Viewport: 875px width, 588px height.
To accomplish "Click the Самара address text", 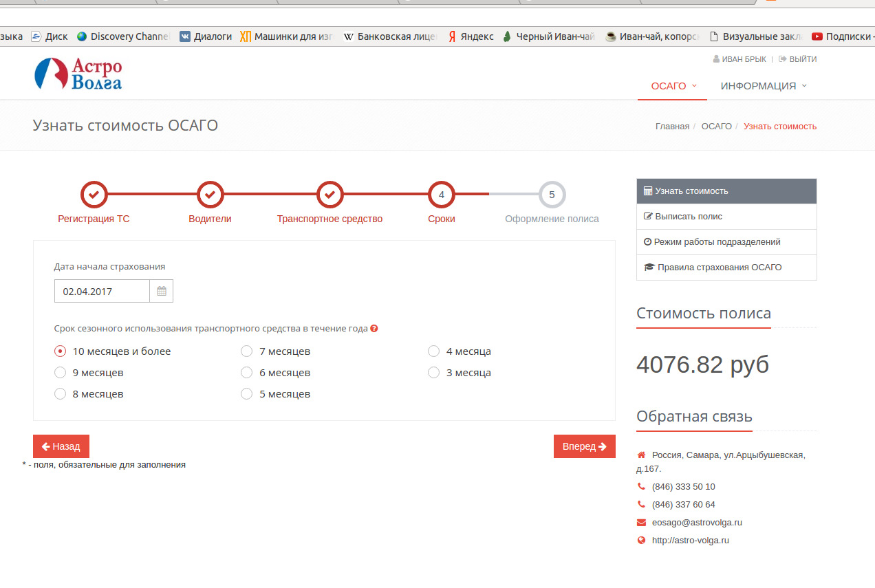I will pos(721,462).
